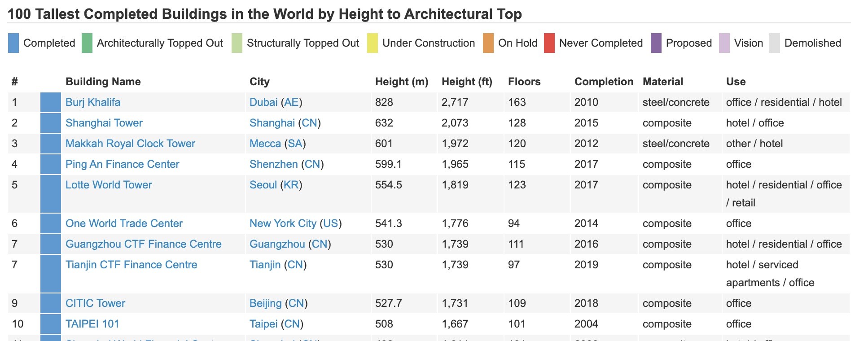868x341 pixels.
Task: Follow the Mecca city link
Action: [x=265, y=144]
